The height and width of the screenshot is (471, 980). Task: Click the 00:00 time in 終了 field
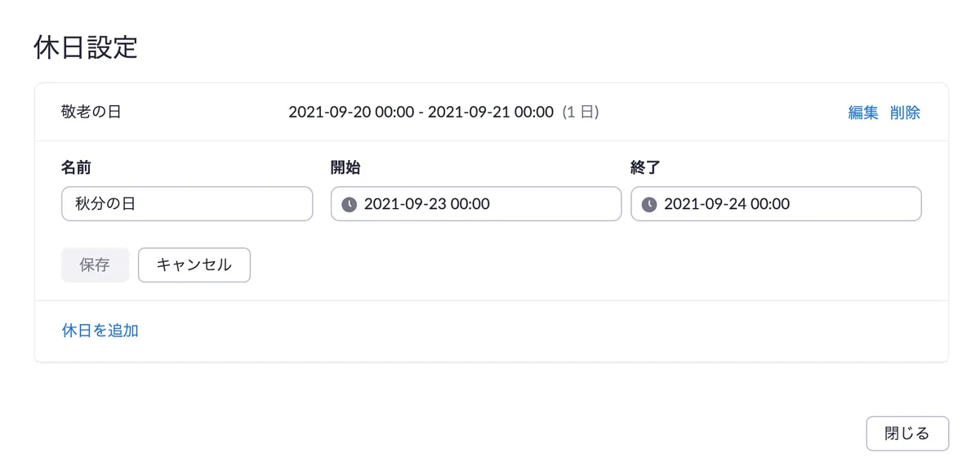770,204
